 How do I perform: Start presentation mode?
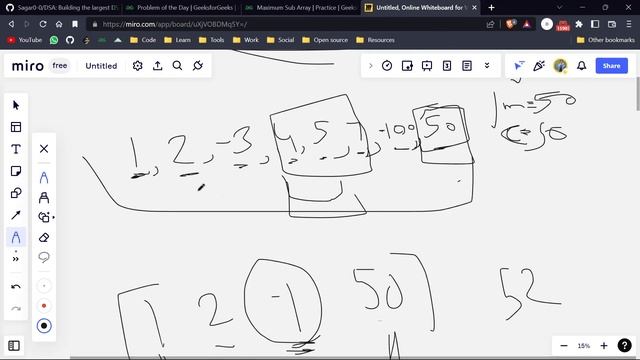(x=427, y=66)
